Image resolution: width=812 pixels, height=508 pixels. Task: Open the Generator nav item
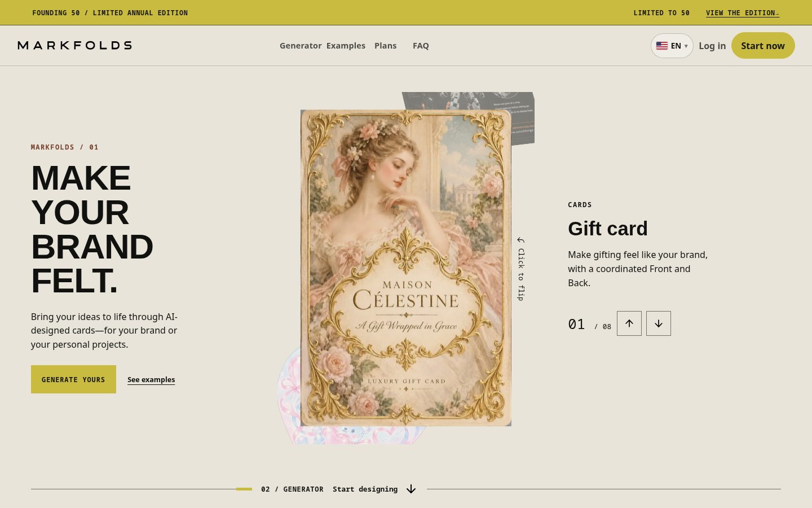(301, 46)
